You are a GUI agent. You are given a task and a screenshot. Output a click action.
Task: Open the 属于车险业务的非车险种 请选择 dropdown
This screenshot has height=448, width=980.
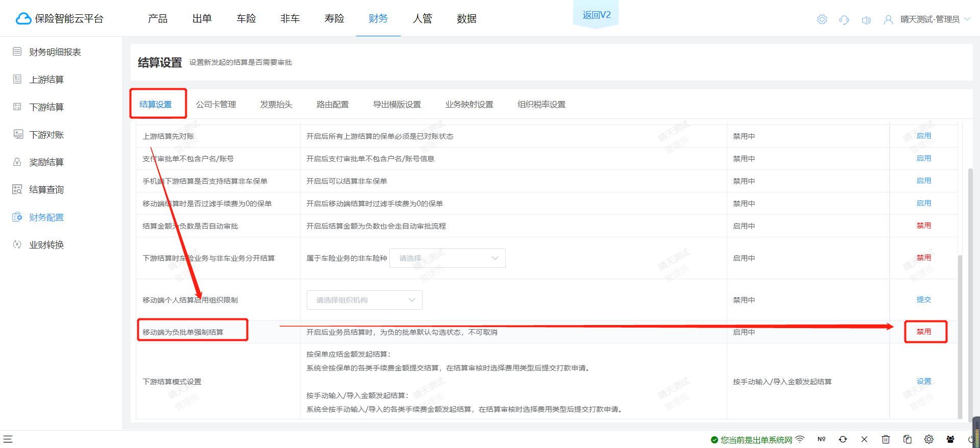[x=448, y=258]
